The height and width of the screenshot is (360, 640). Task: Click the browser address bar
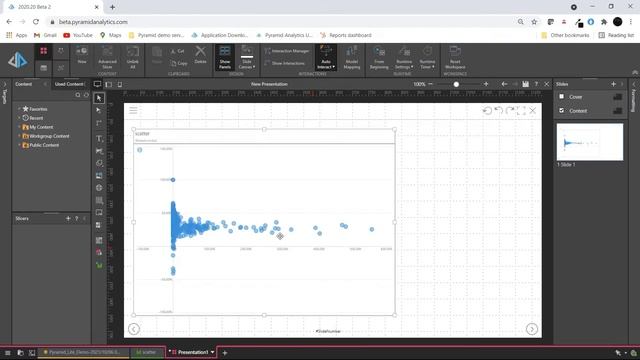[282, 22]
